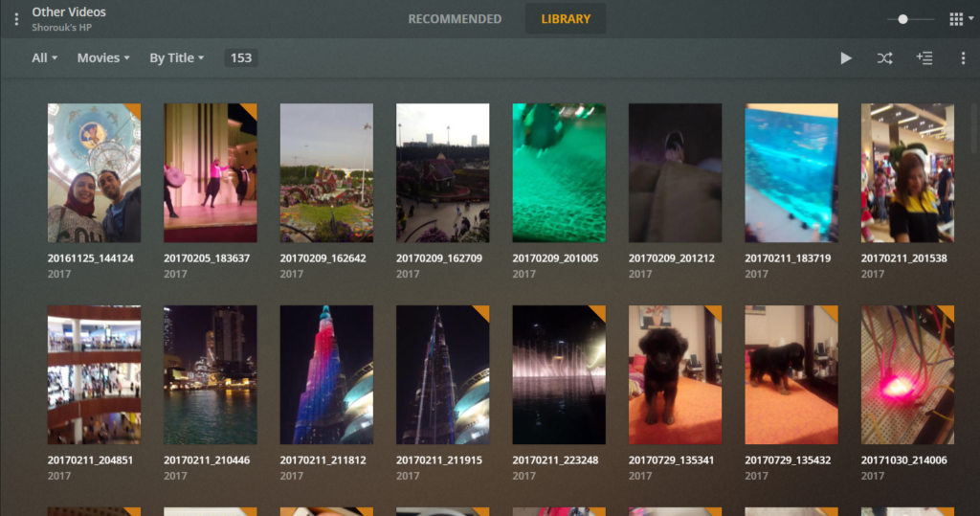Viewport: 980px width, 516px height.
Task: Expand the Movies type dropdown
Action: pyautogui.click(x=103, y=58)
